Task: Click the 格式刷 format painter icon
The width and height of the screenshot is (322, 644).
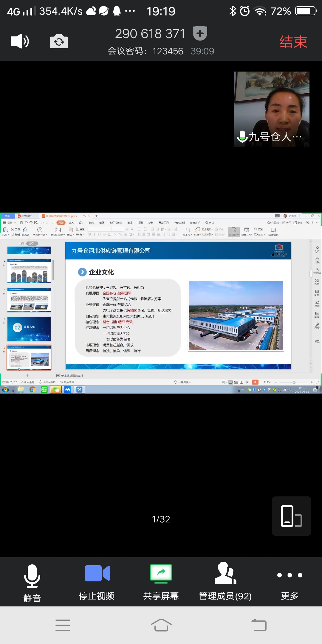Action: pyautogui.click(x=25, y=230)
